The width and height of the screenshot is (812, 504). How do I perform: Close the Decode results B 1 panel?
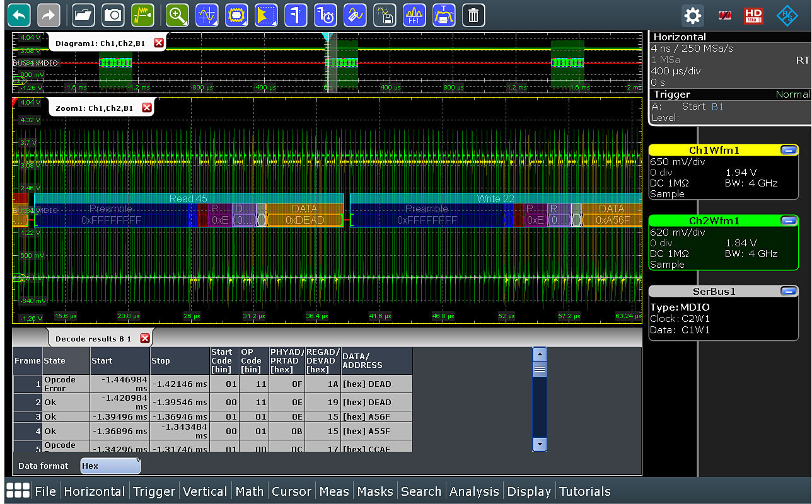tap(145, 338)
